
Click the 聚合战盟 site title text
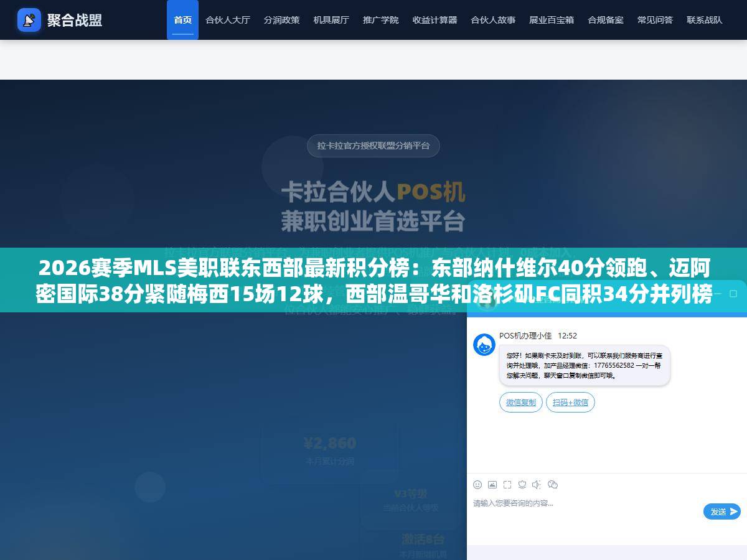point(75,20)
